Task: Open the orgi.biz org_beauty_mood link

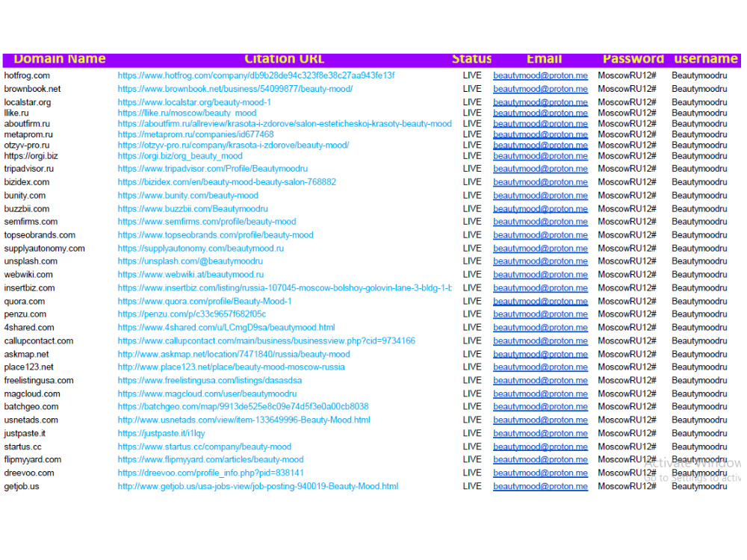Action: coord(180,156)
